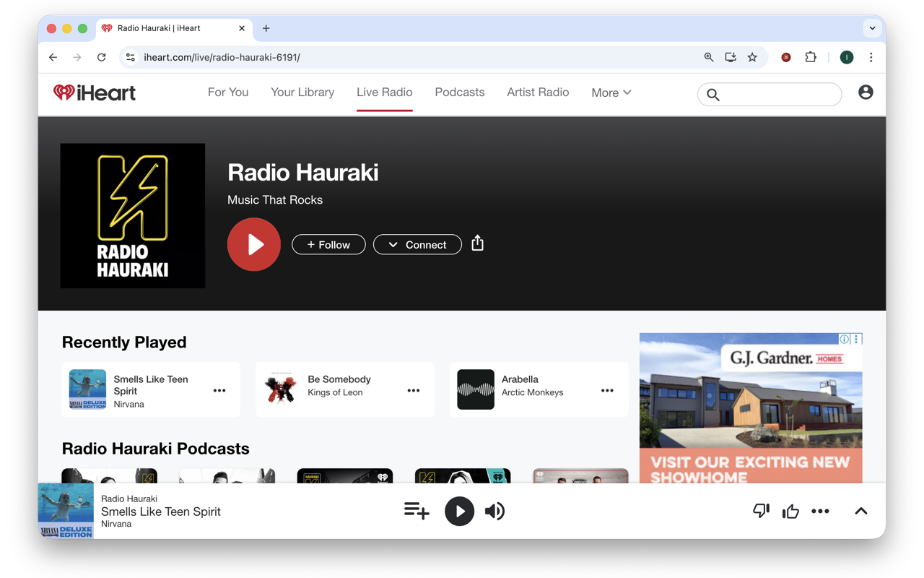Click the search magnifier icon

(713, 95)
